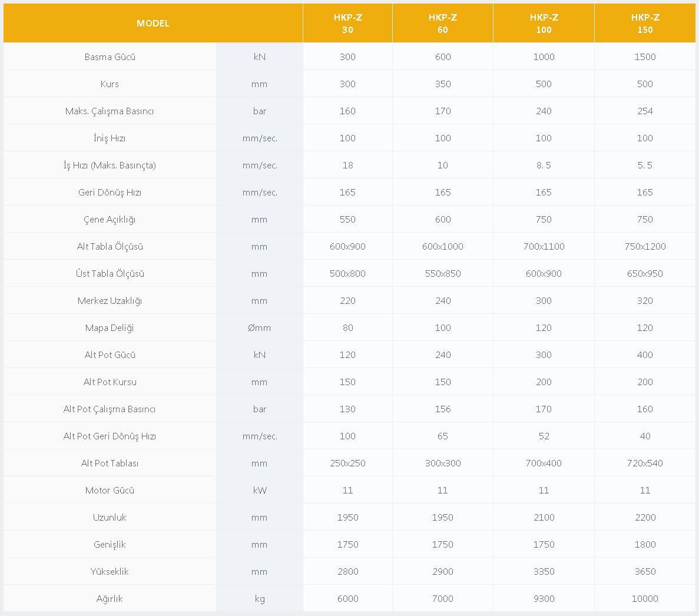Image resolution: width=699 pixels, height=616 pixels.
Task: Select the HKP-Z 30 column header
Action: 347,23
